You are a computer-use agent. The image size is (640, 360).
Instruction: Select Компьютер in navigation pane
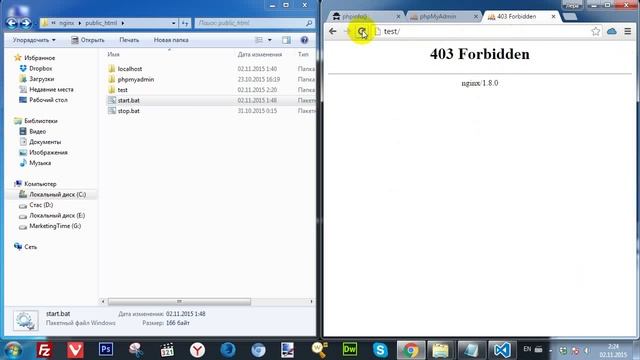(40, 184)
